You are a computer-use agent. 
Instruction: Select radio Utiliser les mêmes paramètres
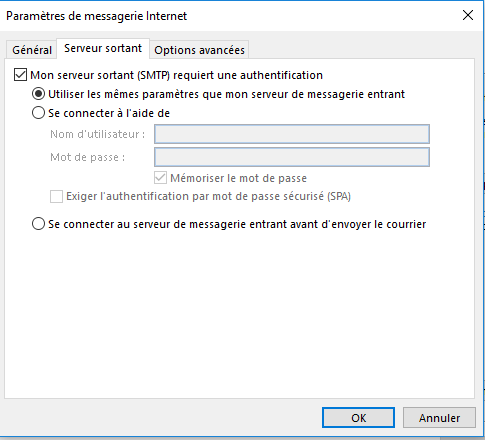click(38, 94)
